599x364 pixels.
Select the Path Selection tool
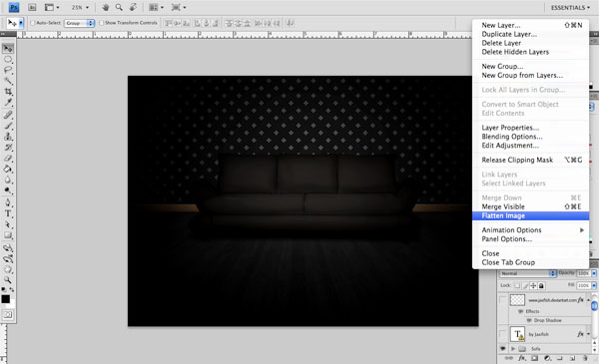[x=8, y=224]
